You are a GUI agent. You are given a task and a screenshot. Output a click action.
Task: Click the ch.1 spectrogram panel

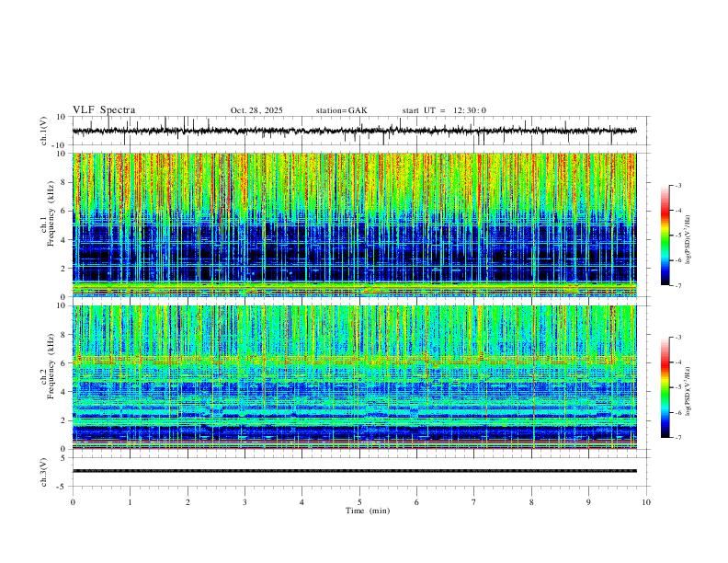354,224
